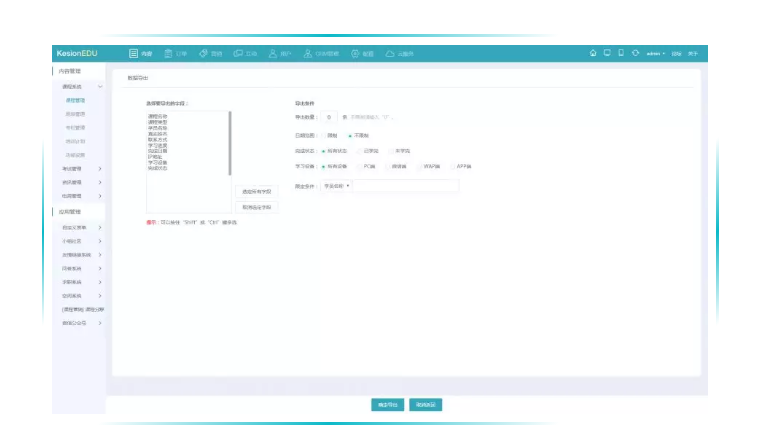The height and width of the screenshot is (443, 768).
Task: Collapse the 课程系统 sidebar section
Action: (100, 87)
